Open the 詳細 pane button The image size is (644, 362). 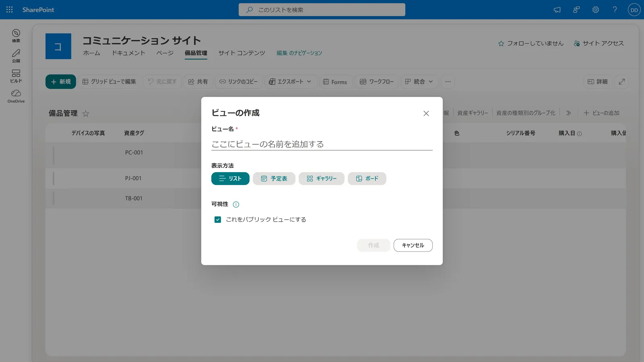click(598, 82)
